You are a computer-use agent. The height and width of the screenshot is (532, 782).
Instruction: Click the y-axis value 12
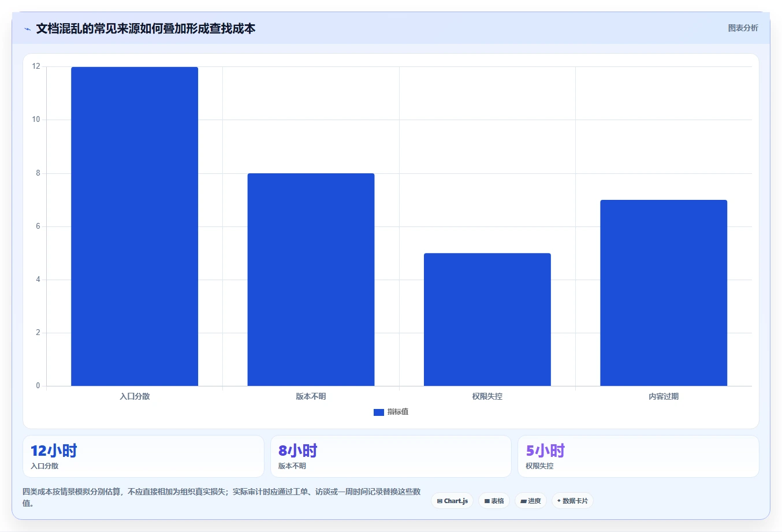point(36,66)
